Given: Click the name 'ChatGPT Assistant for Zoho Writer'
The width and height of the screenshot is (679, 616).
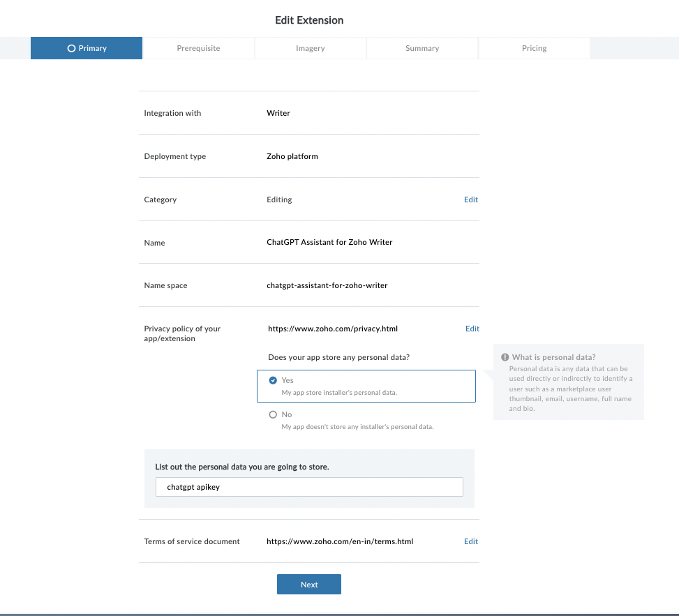Looking at the screenshot, I should [x=329, y=243].
